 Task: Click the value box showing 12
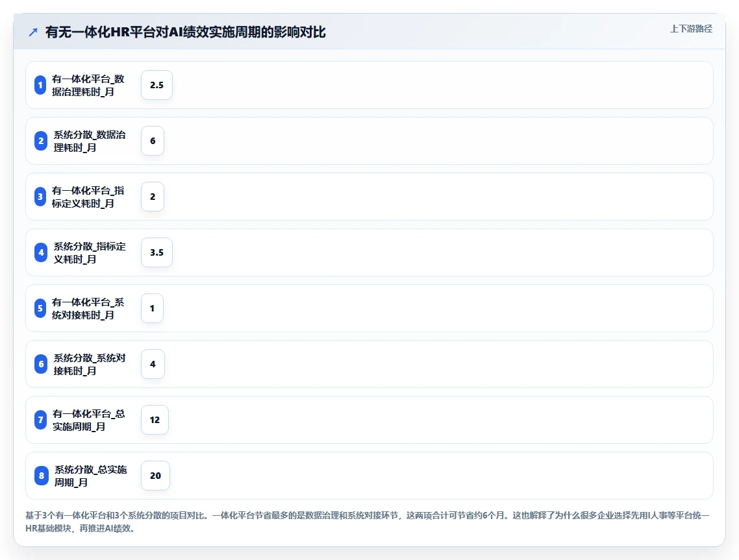click(x=155, y=420)
